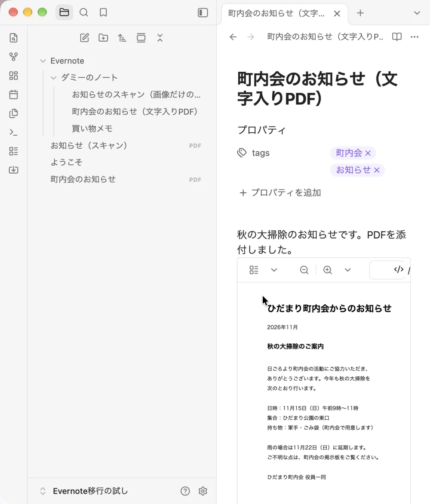Close the 町内会のお知らせ tab
430x504 pixels.
click(x=337, y=13)
